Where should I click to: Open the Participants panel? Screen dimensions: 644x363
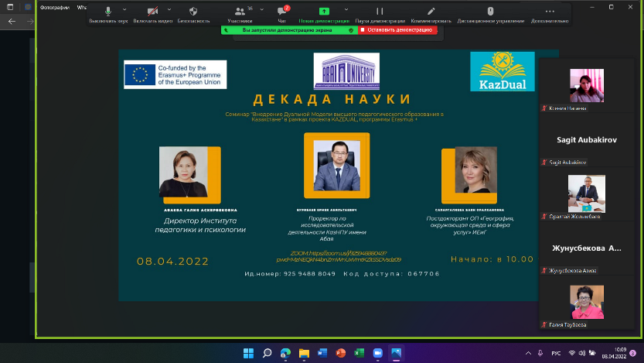tap(240, 12)
